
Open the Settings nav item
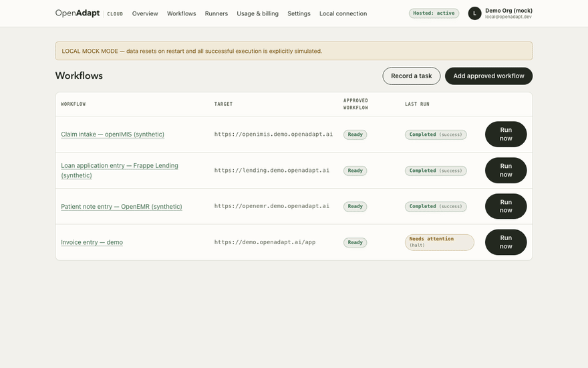(x=299, y=13)
